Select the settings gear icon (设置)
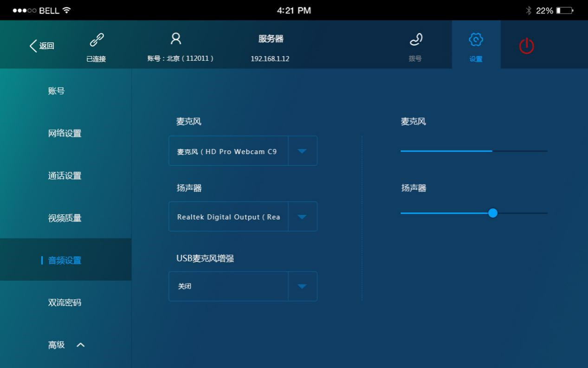 [x=476, y=40]
